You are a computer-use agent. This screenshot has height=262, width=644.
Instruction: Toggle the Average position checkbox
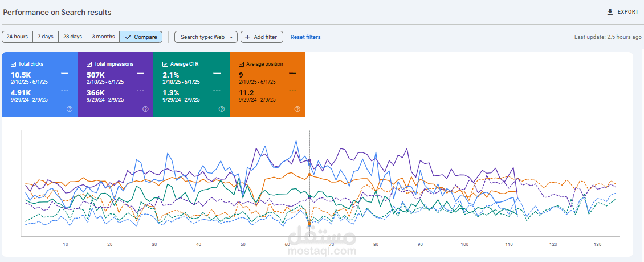[x=241, y=64]
